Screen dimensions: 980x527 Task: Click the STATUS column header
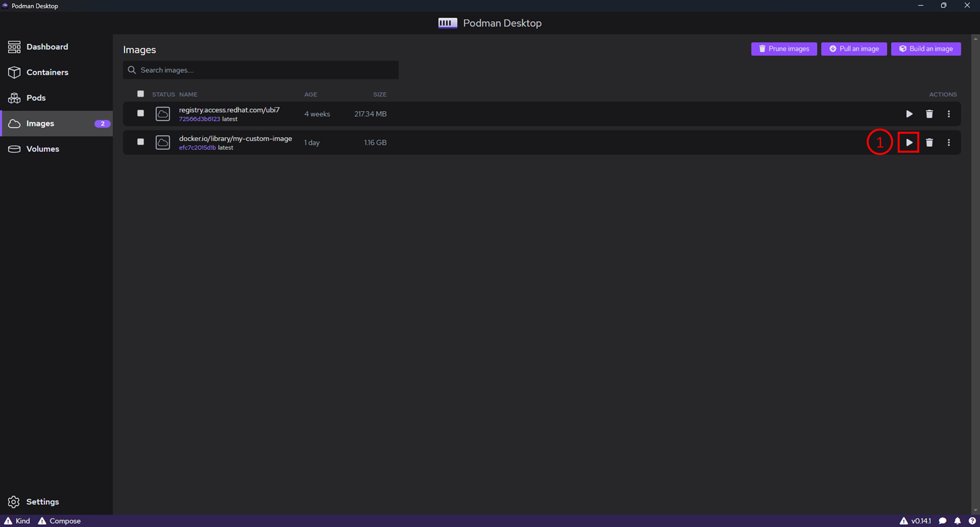pyautogui.click(x=163, y=94)
